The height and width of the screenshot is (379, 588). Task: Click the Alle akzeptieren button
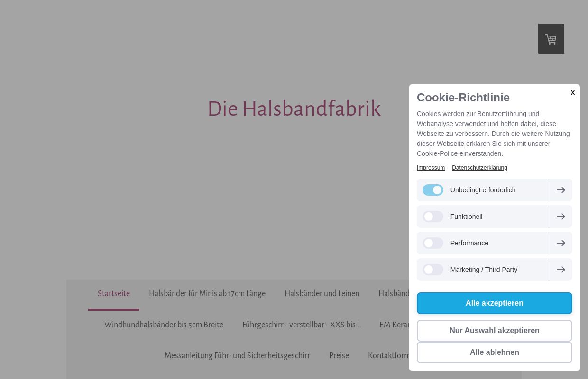pos(495,303)
